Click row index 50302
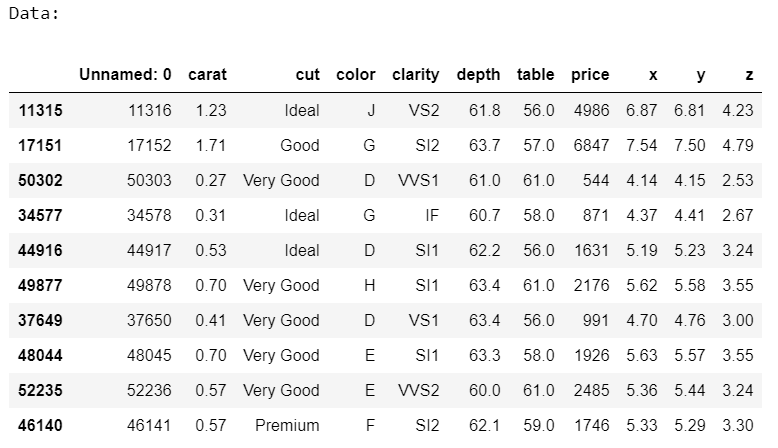Image resolution: width=778 pixels, height=448 pixels. pos(40,180)
